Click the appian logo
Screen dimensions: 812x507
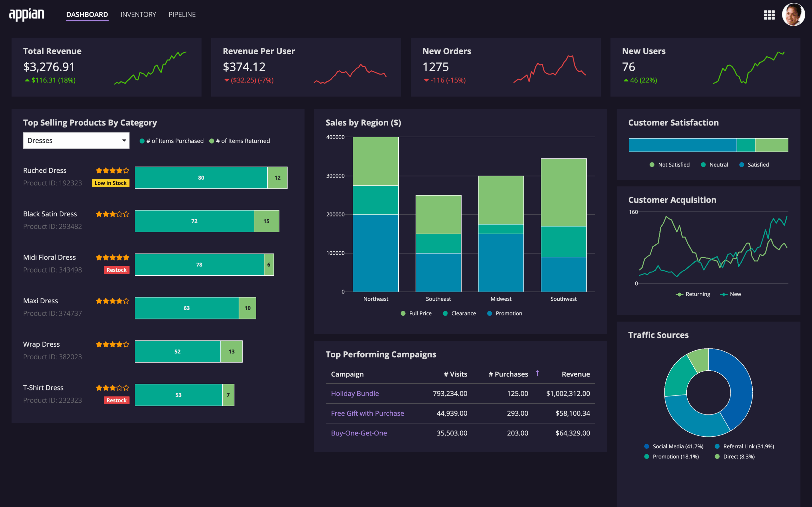tap(27, 14)
